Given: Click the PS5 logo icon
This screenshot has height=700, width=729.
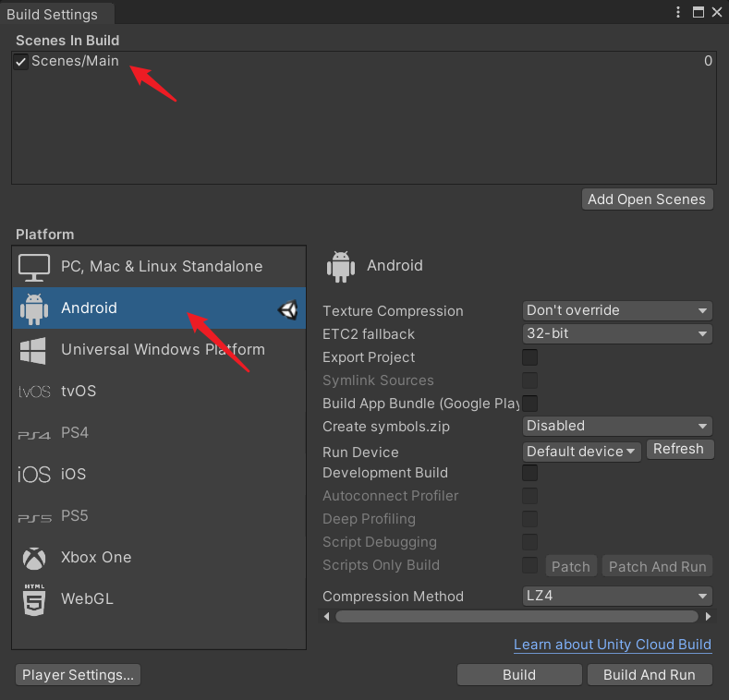Looking at the screenshot, I should (x=34, y=518).
